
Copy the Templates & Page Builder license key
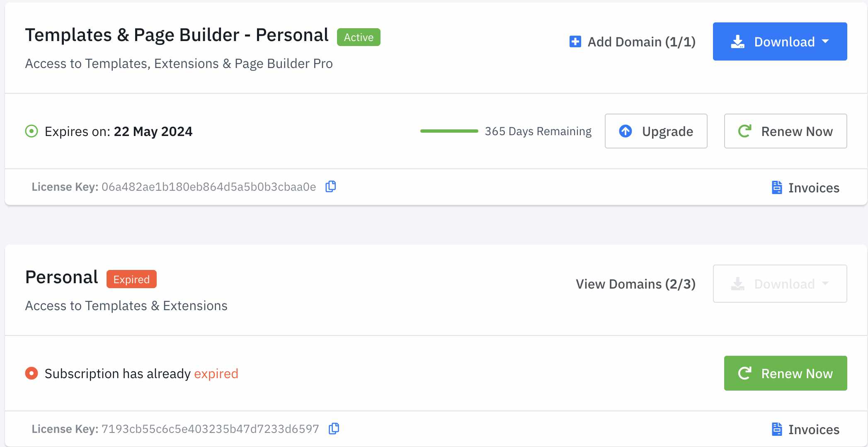pos(330,187)
